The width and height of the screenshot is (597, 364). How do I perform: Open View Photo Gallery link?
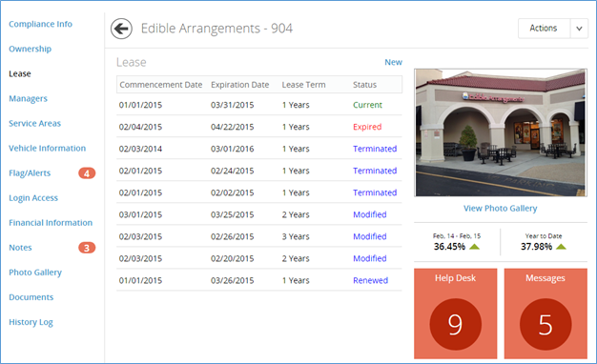pyautogui.click(x=501, y=209)
